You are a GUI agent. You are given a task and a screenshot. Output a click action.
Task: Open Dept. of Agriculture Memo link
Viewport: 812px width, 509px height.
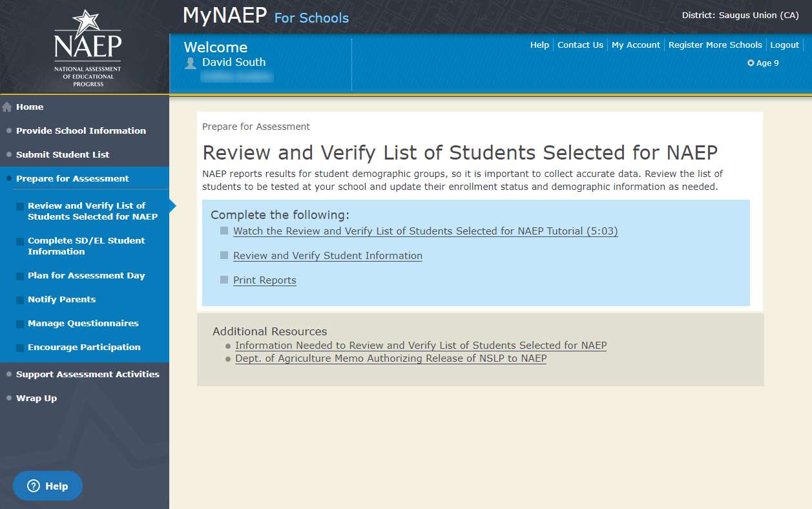tap(391, 358)
